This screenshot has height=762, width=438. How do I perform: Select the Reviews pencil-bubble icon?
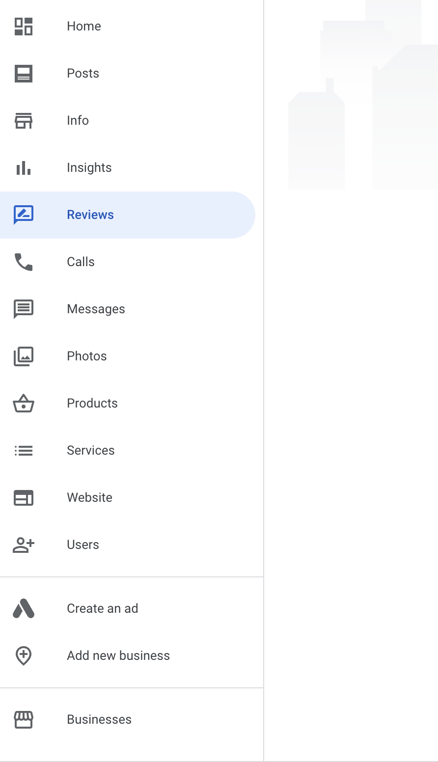(x=23, y=215)
